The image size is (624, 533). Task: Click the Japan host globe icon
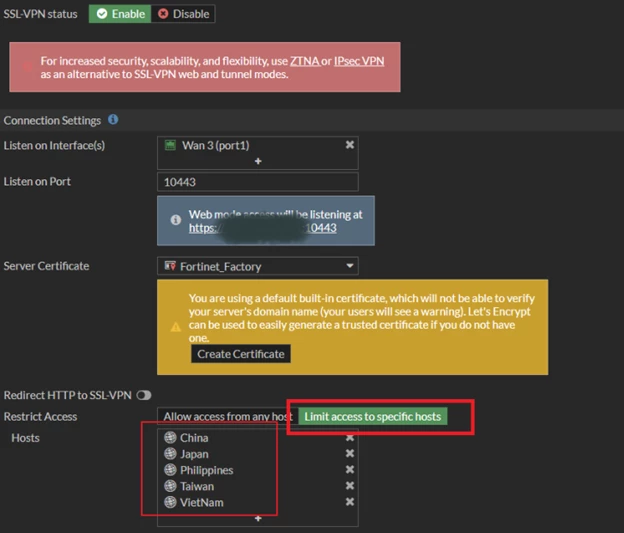[170, 454]
